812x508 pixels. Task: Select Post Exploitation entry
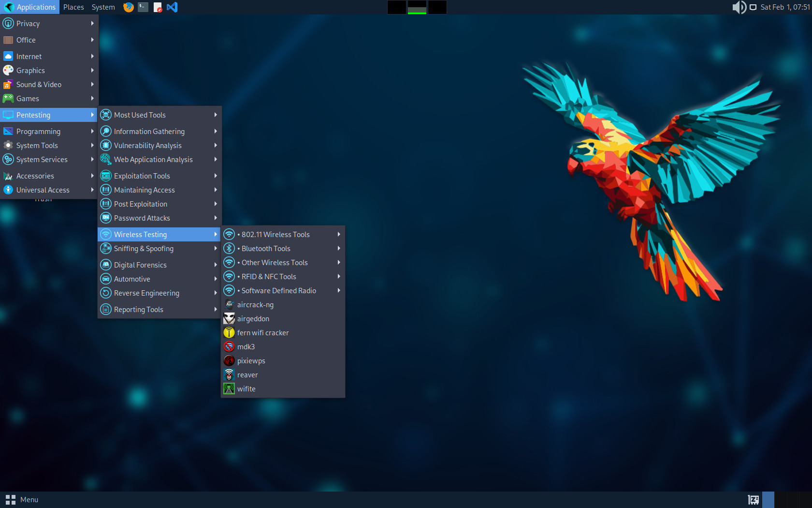[x=159, y=204]
